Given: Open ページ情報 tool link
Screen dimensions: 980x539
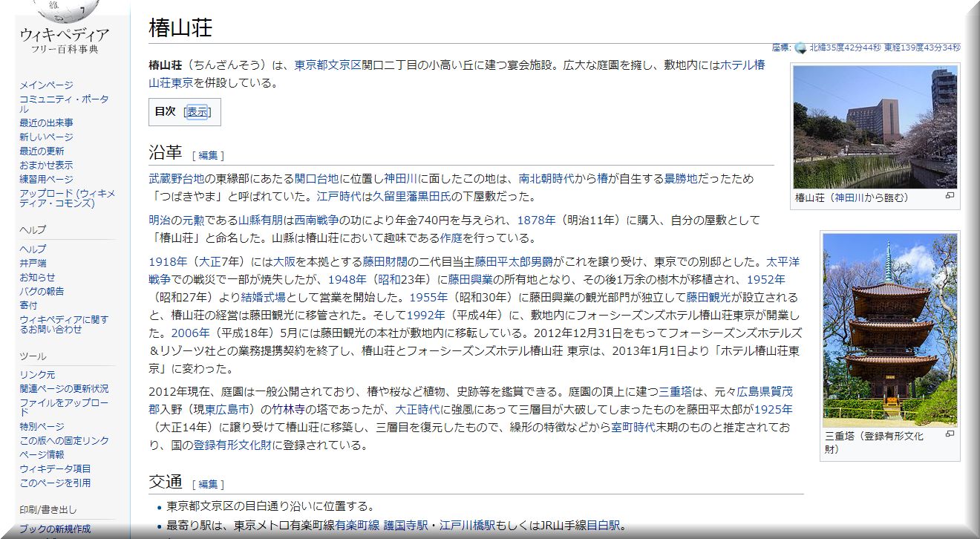Looking at the screenshot, I should (x=42, y=454).
